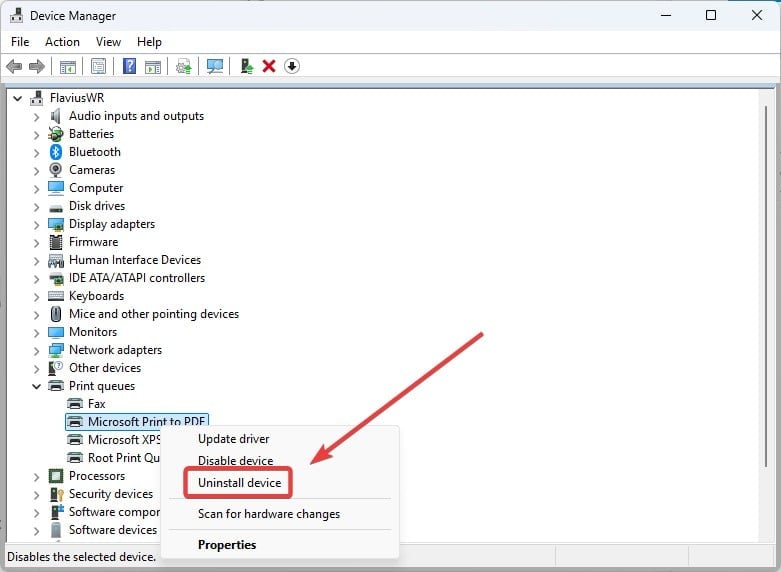The height and width of the screenshot is (572, 781).
Task: Select the Root Print Queue item
Action: tap(124, 457)
